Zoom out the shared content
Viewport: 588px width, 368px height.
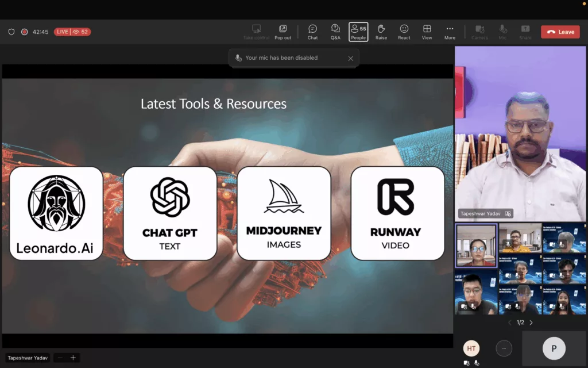[x=60, y=358]
